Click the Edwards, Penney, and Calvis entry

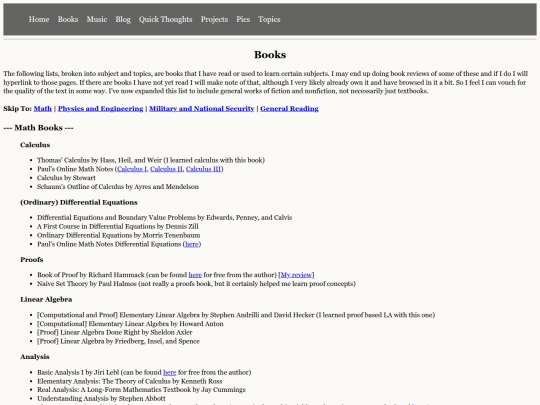(165, 218)
